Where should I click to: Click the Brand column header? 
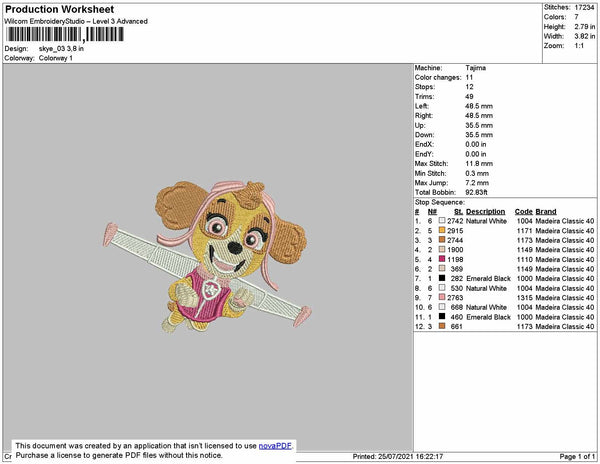[546, 212]
